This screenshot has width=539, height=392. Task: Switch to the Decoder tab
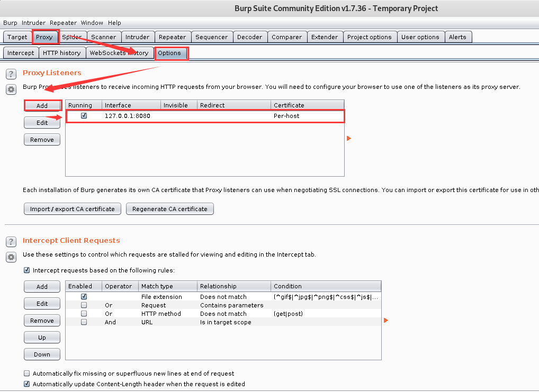point(249,37)
